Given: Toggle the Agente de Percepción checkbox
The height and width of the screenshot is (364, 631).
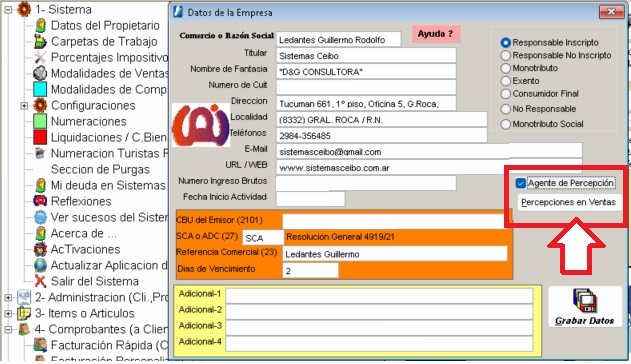Looking at the screenshot, I should point(521,183).
